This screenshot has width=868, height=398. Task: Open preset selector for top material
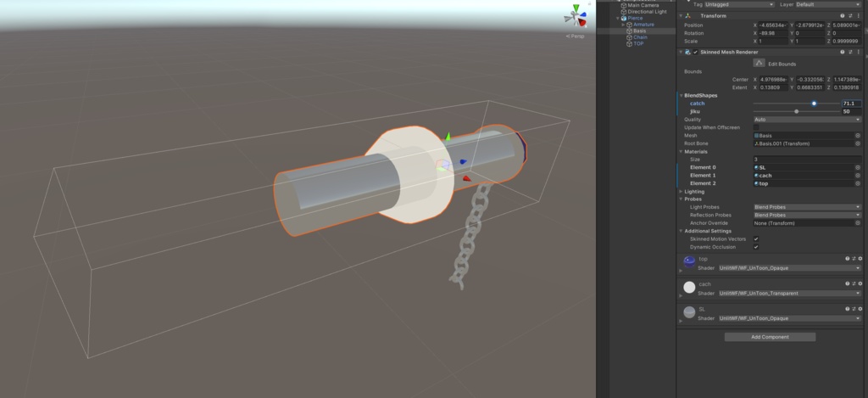(x=854, y=259)
